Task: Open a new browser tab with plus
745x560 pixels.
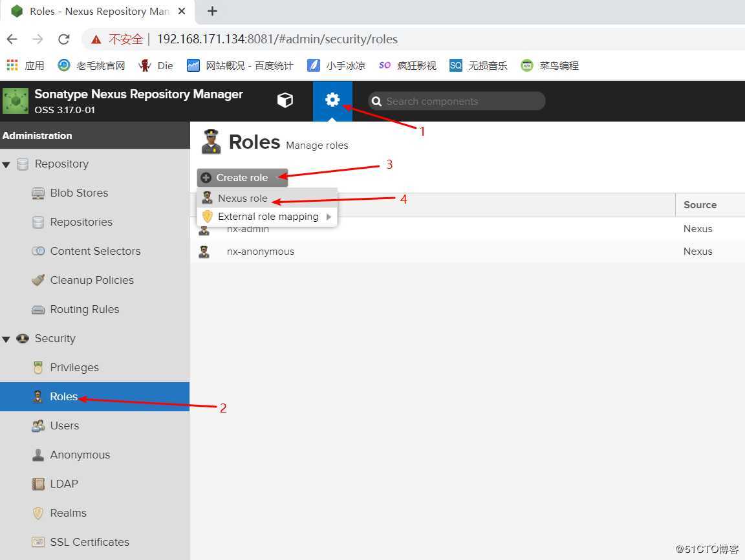Action: click(212, 11)
